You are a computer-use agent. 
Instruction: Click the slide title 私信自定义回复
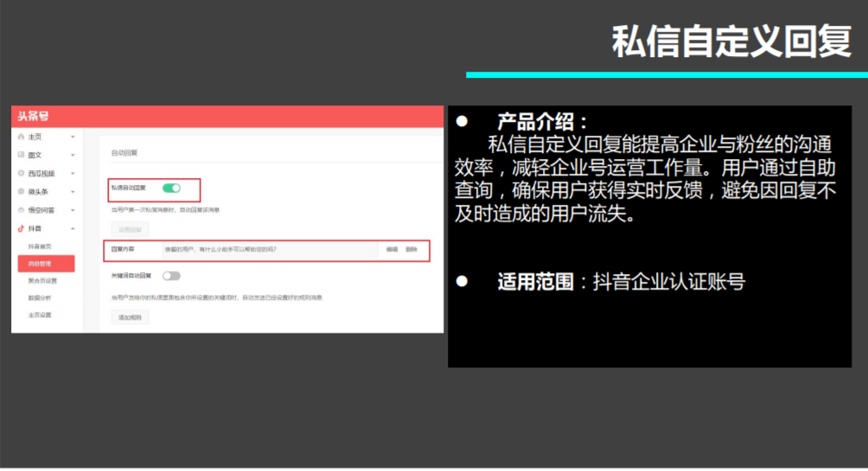tap(731, 41)
